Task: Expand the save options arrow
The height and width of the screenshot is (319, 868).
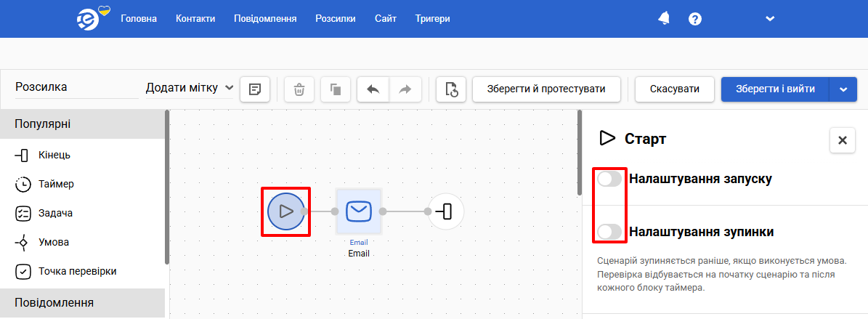Action: [843, 89]
